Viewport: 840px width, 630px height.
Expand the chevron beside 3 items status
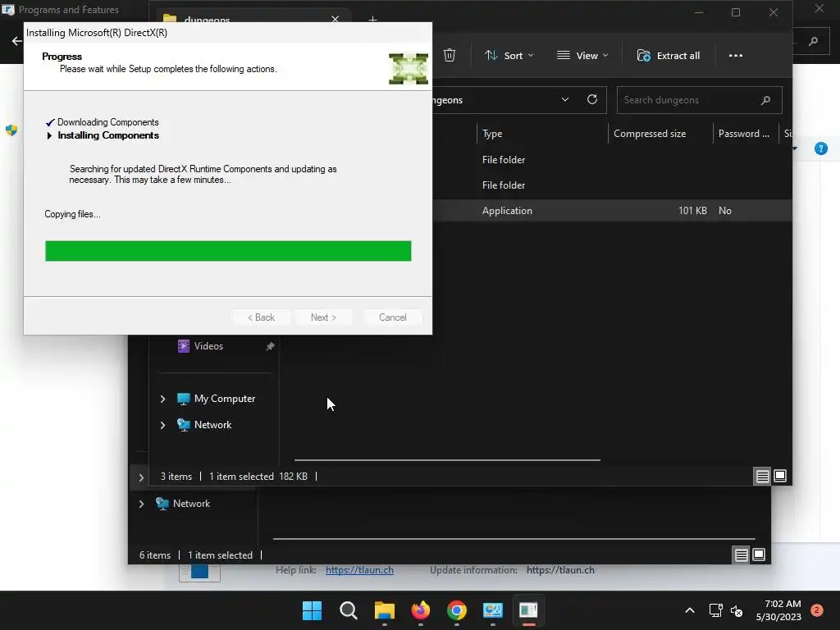141,477
